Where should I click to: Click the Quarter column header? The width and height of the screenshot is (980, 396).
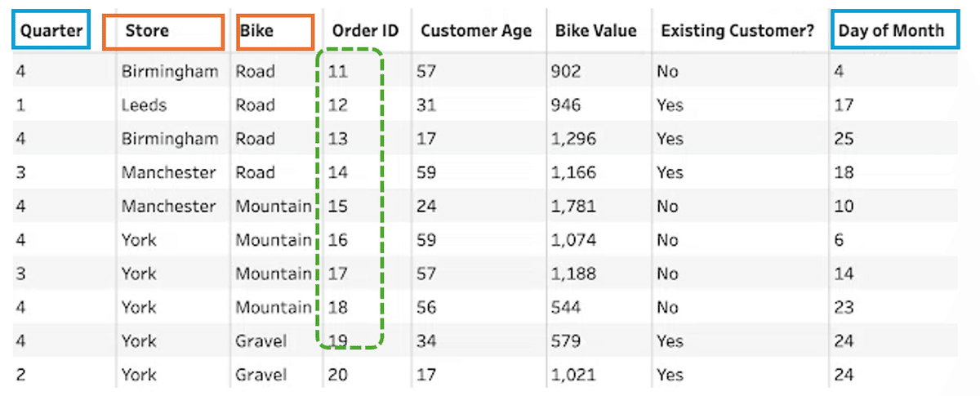point(51,32)
